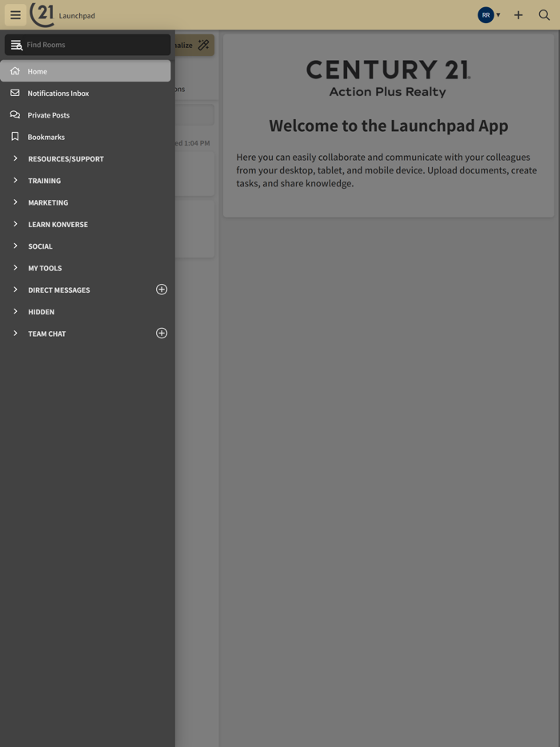Expand the MARKETING chevron
The height and width of the screenshot is (747, 560).
click(15, 202)
